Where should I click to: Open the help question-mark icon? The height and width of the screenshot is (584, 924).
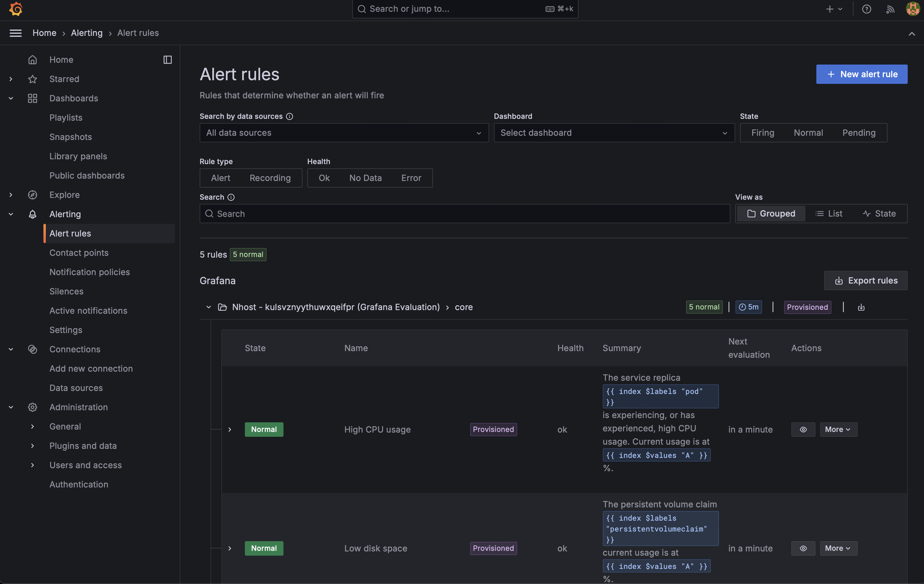pos(866,9)
